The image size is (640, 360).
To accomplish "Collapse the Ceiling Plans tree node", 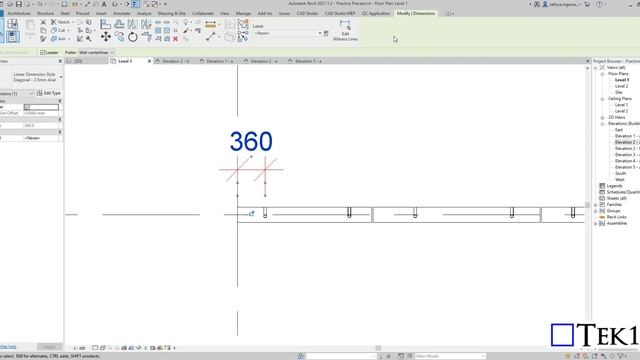I will tap(602, 99).
